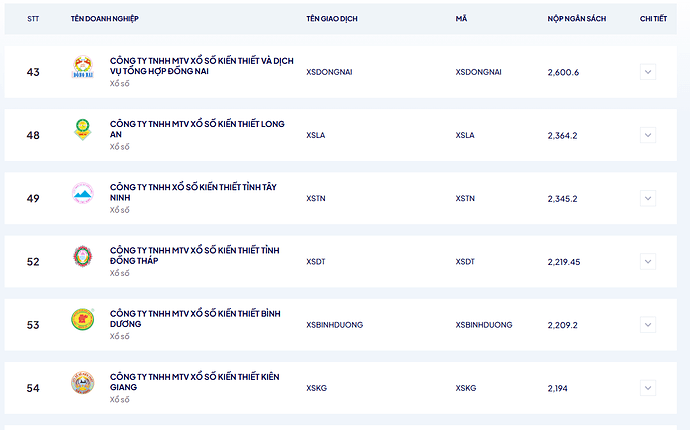Expand details for the XSBINHDUONG row

(x=648, y=325)
